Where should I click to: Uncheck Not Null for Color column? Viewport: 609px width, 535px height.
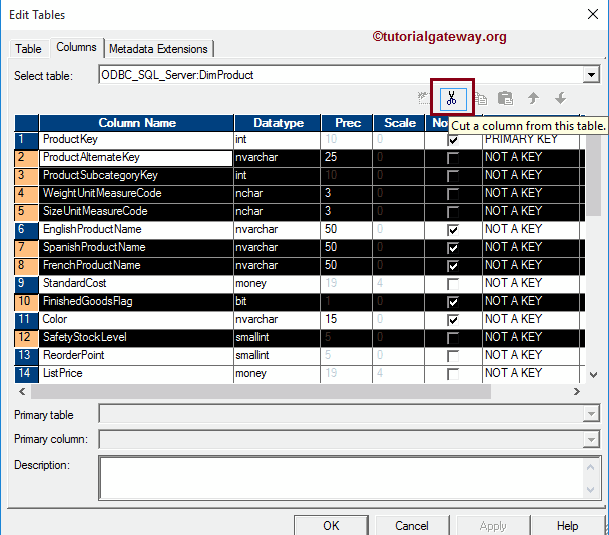click(453, 320)
